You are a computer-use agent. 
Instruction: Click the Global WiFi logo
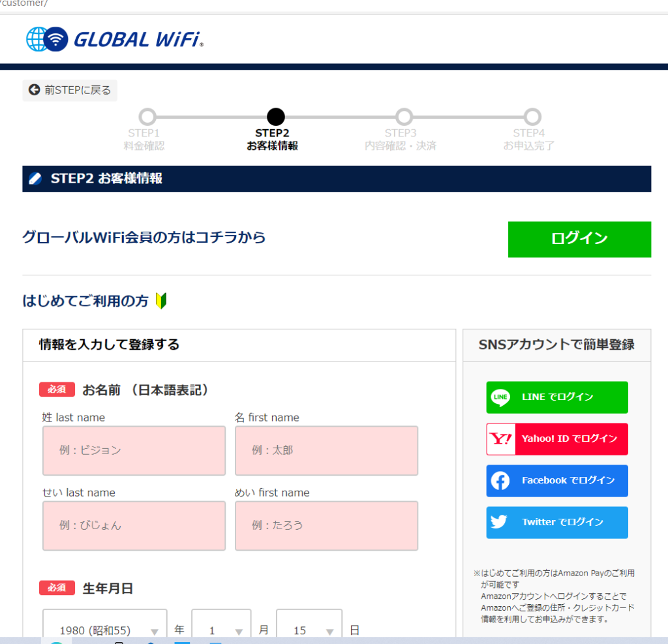pyautogui.click(x=115, y=39)
